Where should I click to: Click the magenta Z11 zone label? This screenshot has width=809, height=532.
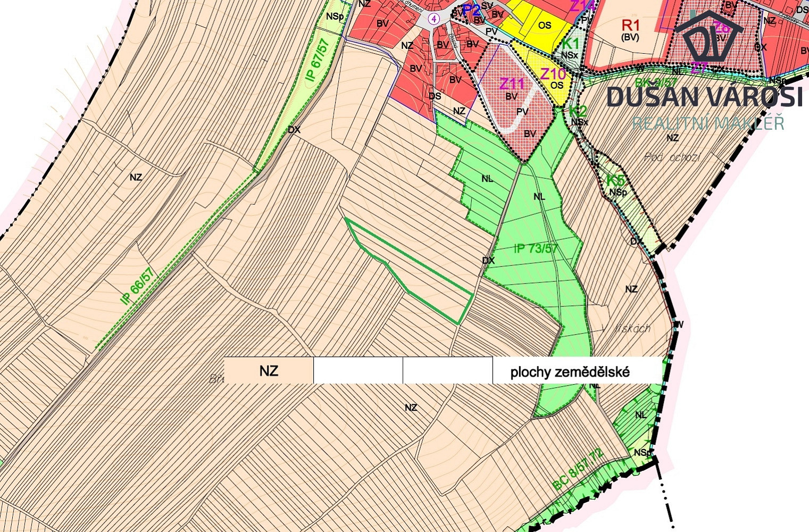512,84
